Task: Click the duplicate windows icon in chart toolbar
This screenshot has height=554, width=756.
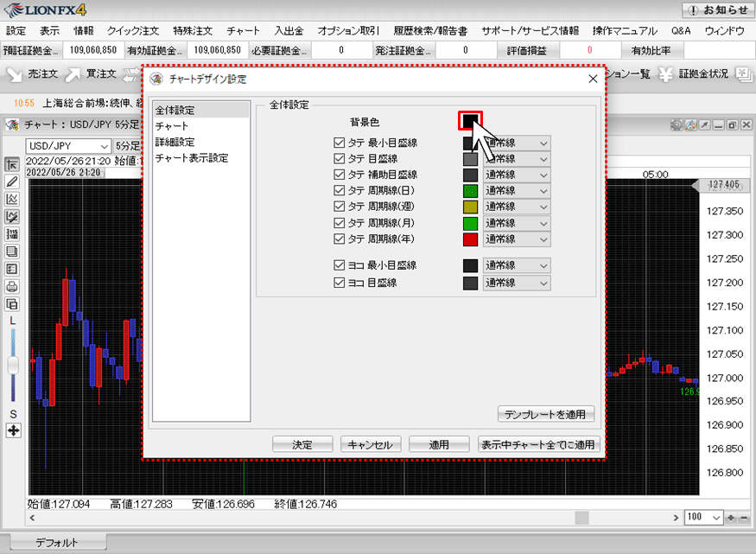Action: pyautogui.click(x=12, y=304)
